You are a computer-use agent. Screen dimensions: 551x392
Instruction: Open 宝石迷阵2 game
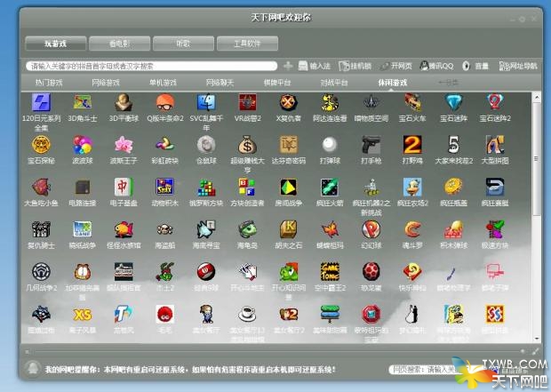(x=495, y=102)
